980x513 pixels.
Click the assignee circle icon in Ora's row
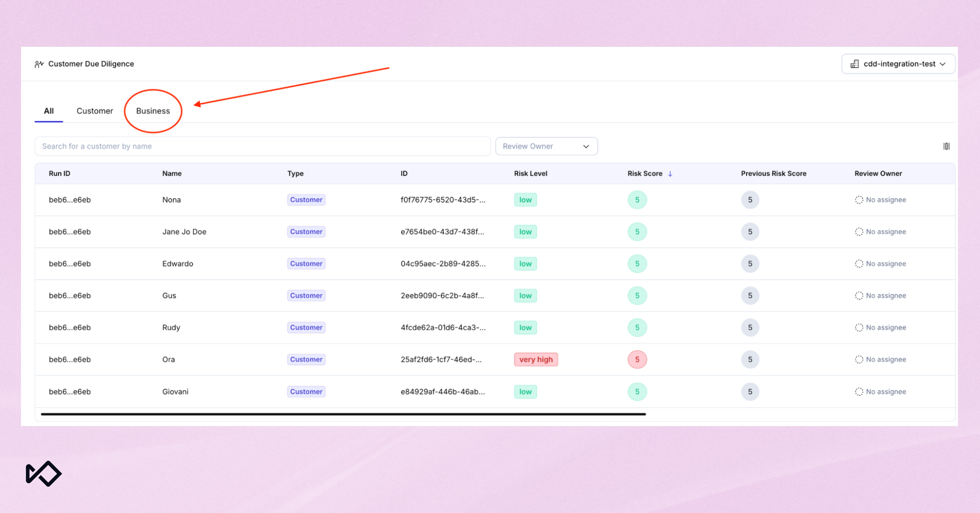[x=859, y=360]
